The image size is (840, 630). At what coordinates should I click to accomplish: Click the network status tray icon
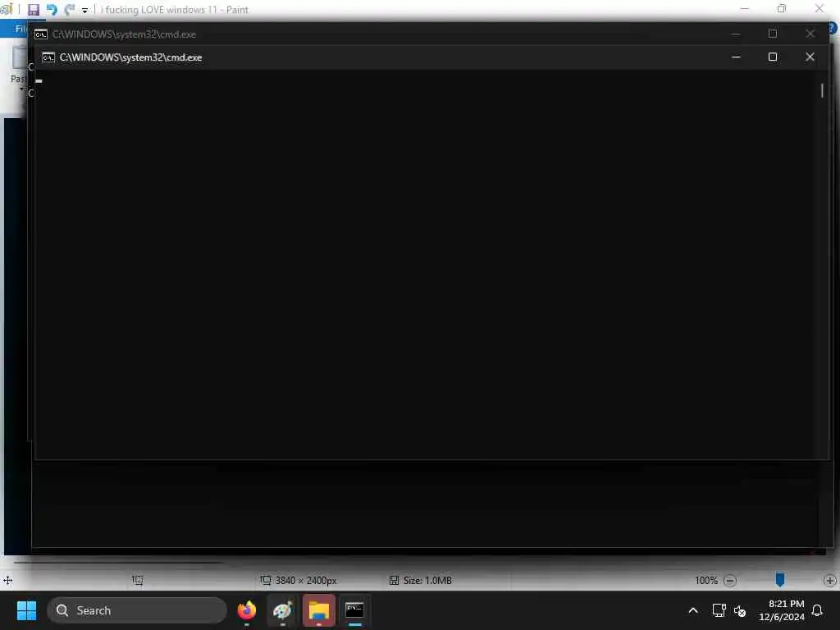[719, 610]
